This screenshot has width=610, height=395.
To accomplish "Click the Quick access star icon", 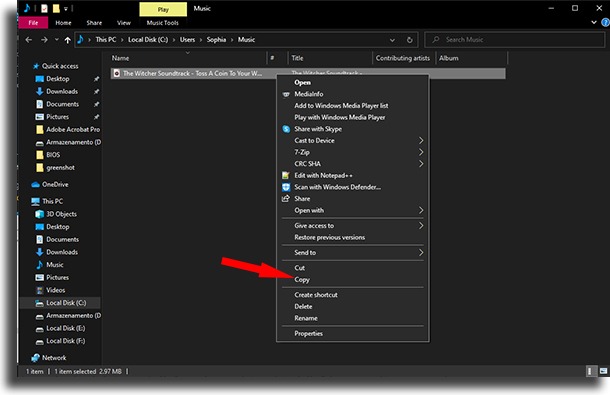I will click(x=36, y=66).
